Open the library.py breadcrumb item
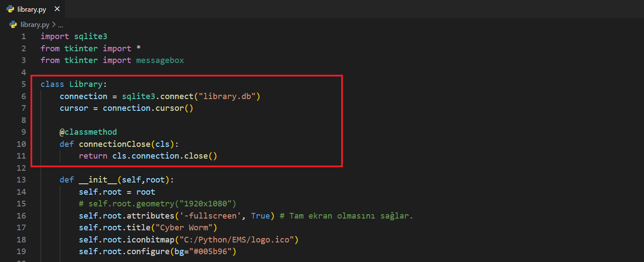 click(x=35, y=25)
